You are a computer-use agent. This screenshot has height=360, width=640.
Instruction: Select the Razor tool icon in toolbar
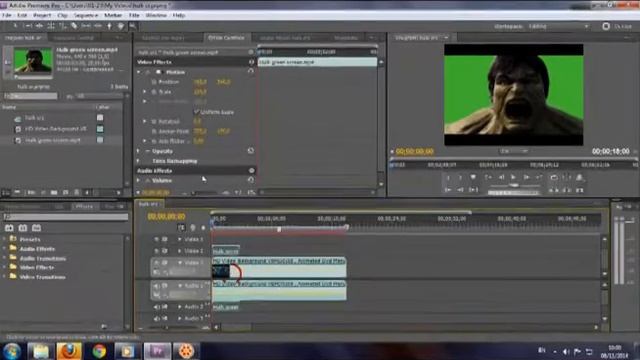74,26
